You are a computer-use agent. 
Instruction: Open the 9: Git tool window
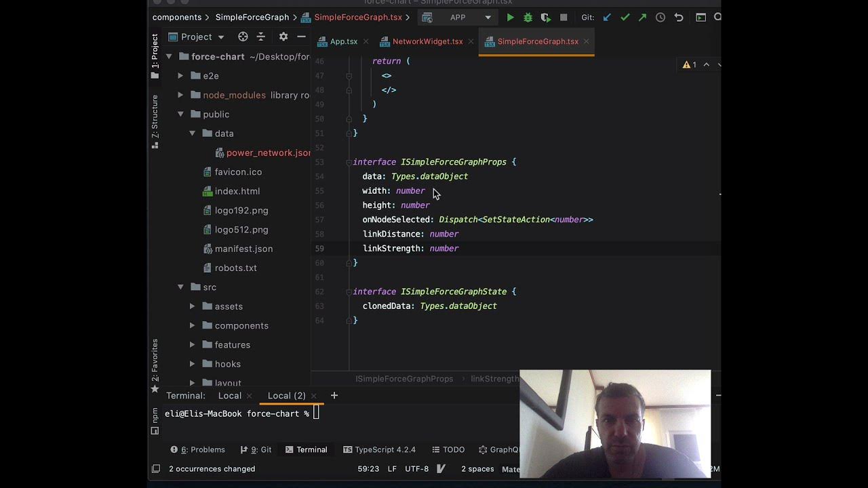pos(256,449)
